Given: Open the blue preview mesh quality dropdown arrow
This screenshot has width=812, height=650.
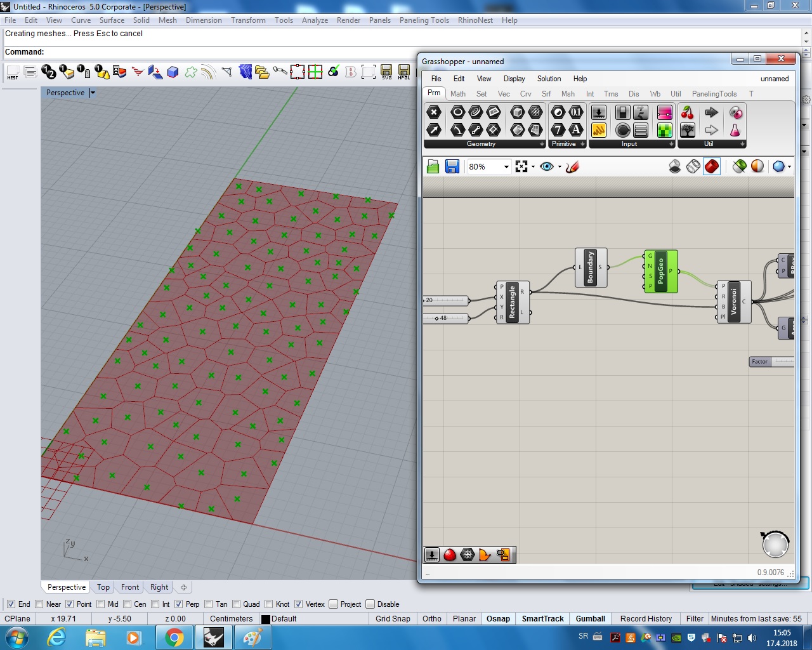Looking at the screenshot, I should point(789,167).
